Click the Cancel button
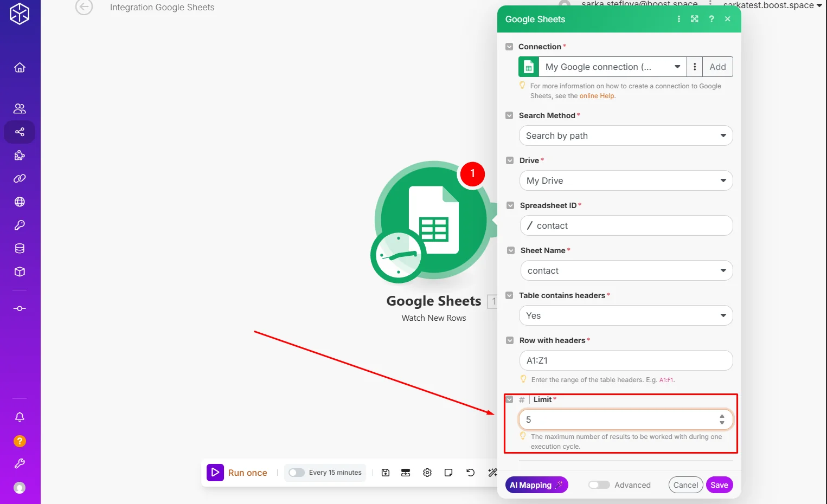 pos(686,485)
